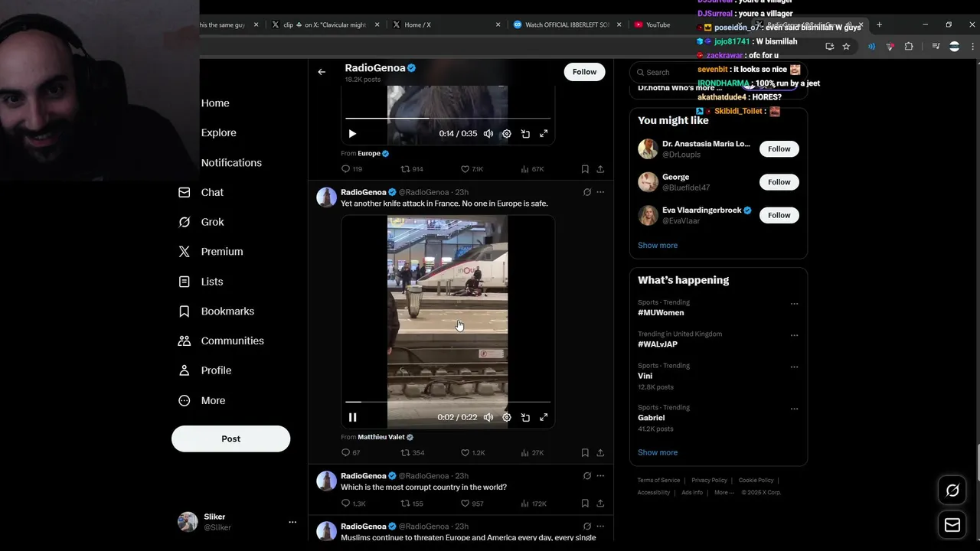
Task: Share the knife attack post
Action: (x=600, y=452)
